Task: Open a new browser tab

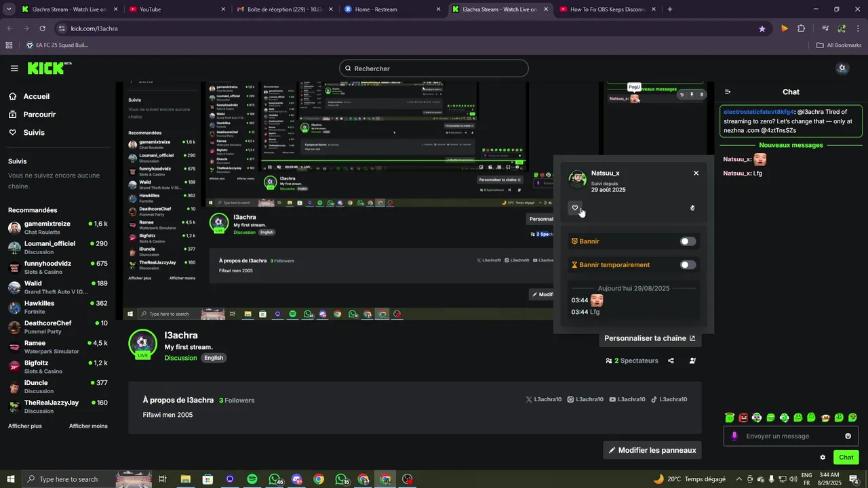Action: (x=670, y=9)
